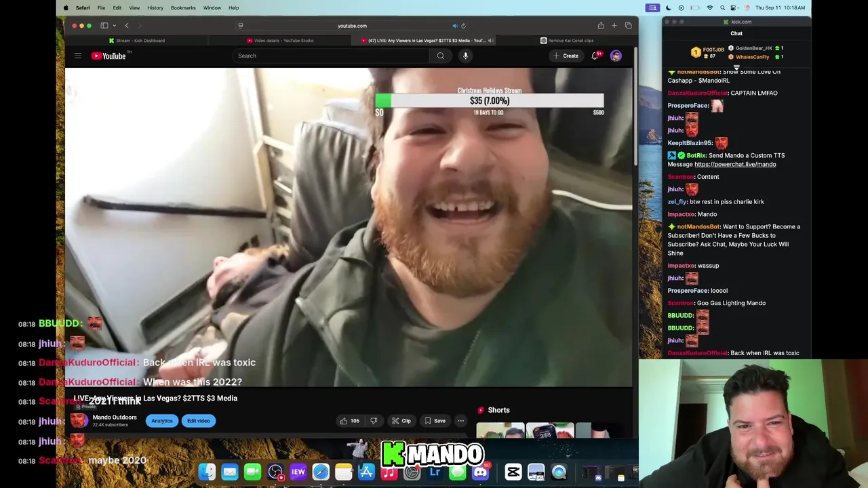
Task: Click Mando Outdoors channel avatar
Action: (80, 420)
